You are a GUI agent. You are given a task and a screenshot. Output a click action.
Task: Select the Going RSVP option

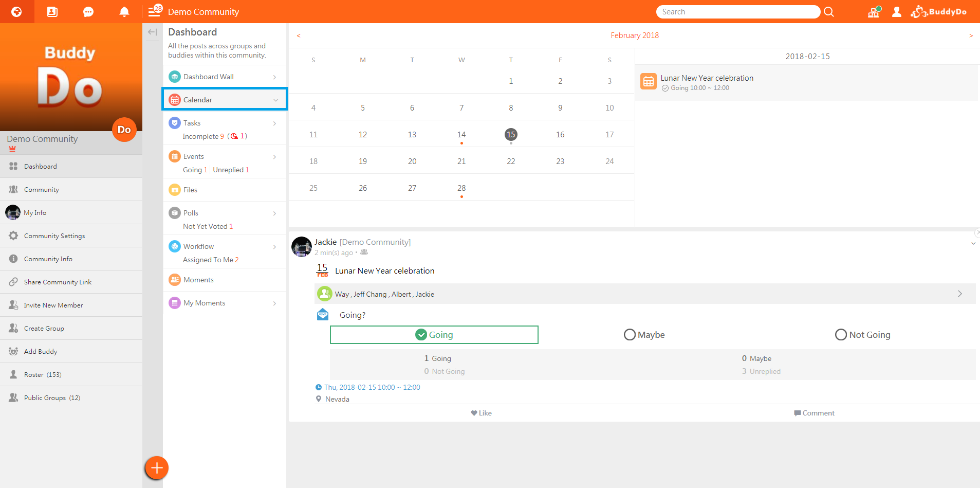(x=434, y=335)
